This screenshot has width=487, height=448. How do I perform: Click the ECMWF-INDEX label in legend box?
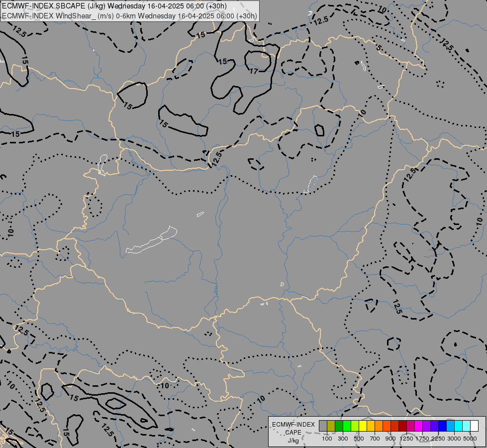[x=293, y=425]
